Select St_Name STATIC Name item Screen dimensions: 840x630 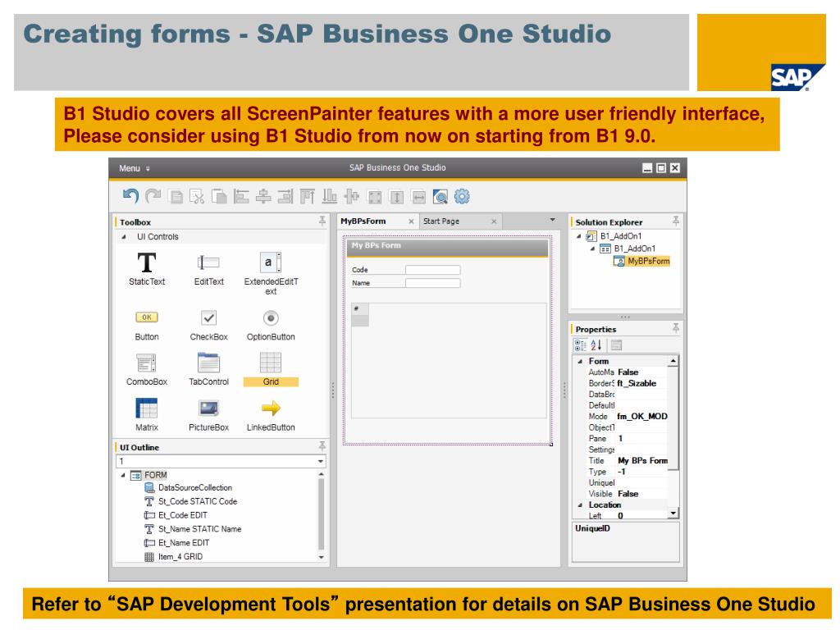coord(193,529)
